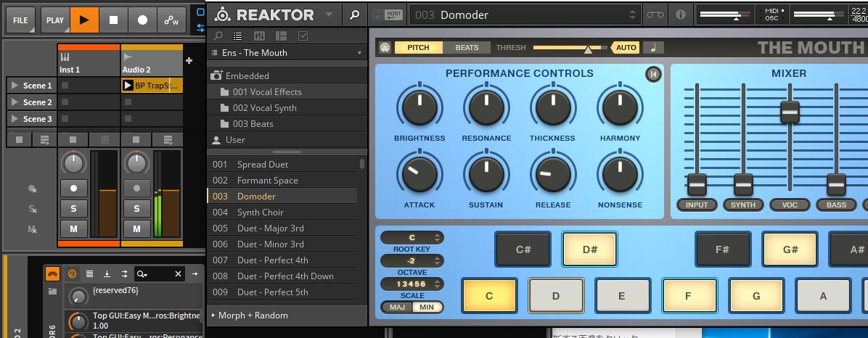Click the Reaktor tape recorder icon
The height and width of the screenshot is (338, 868).
(x=655, y=15)
